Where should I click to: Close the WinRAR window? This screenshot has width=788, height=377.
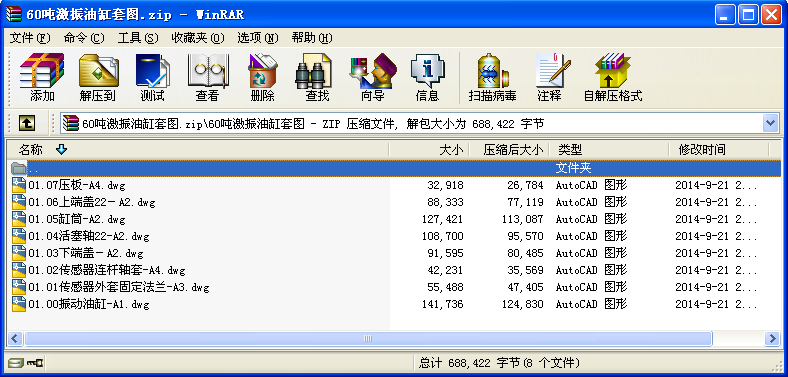pos(771,15)
